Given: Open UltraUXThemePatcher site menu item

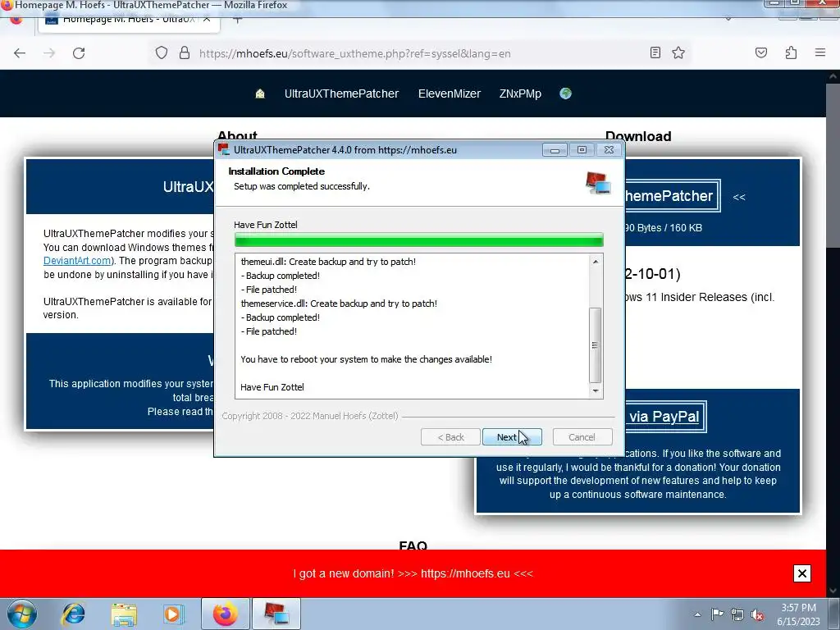Looking at the screenshot, I should (341, 94).
